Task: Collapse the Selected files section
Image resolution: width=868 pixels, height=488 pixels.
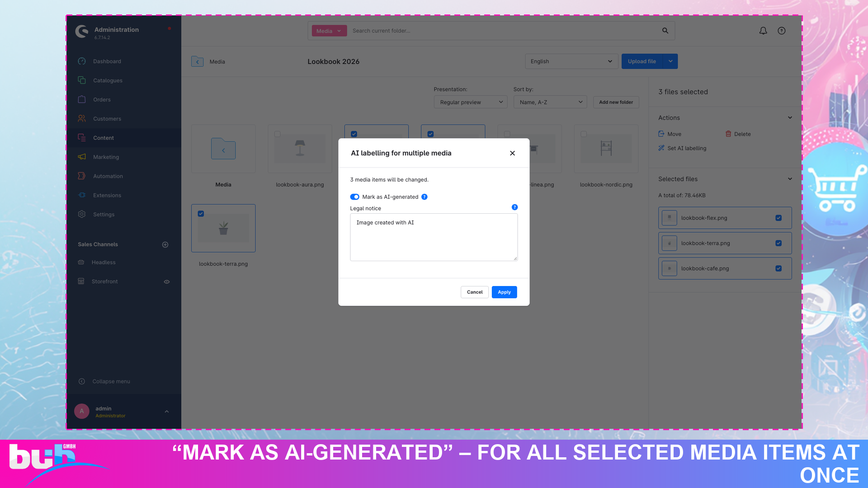Action: [790, 179]
